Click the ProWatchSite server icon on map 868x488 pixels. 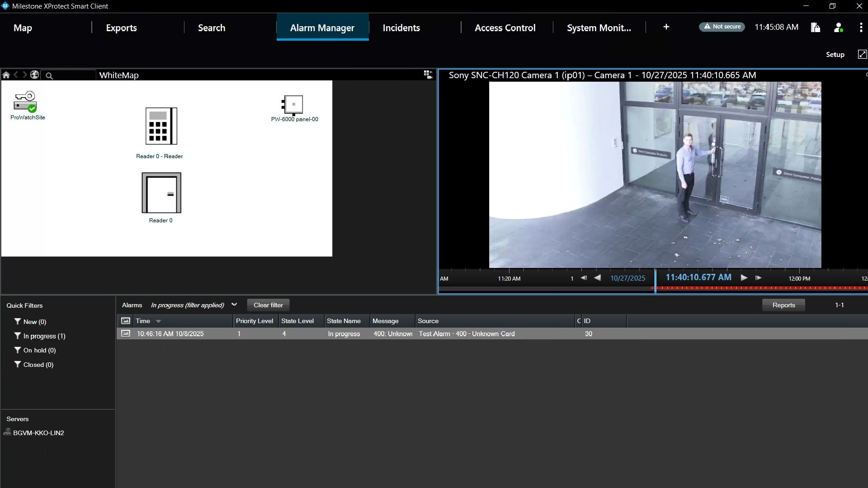pyautogui.click(x=25, y=102)
